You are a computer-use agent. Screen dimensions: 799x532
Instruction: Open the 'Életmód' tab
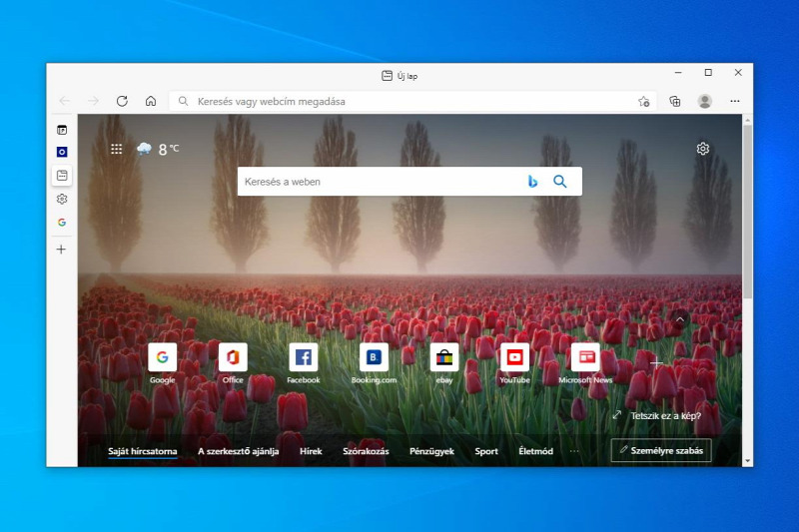click(535, 451)
